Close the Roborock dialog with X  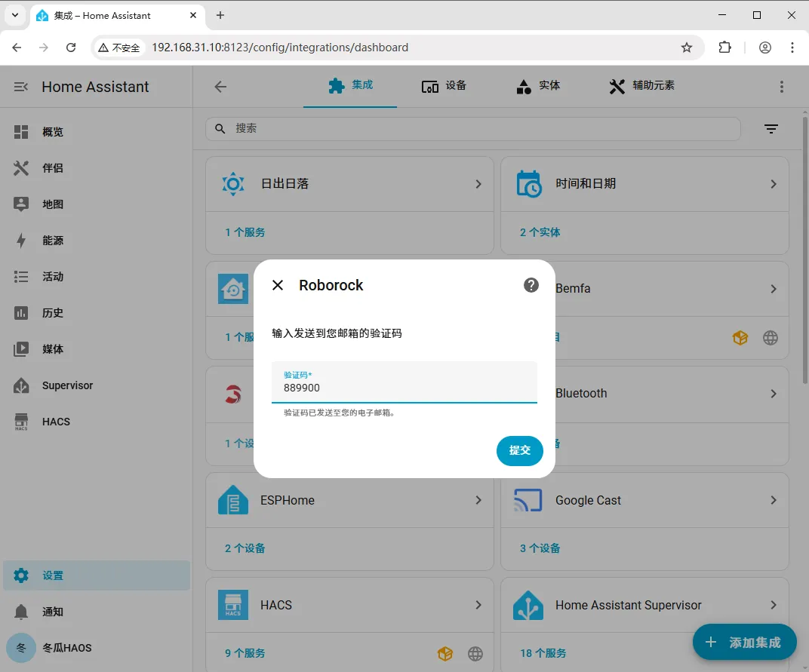pos(278,285)
